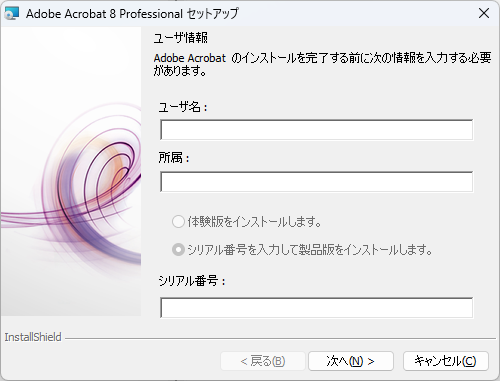Click the 次へ(N) > button

tap(351, 361)
